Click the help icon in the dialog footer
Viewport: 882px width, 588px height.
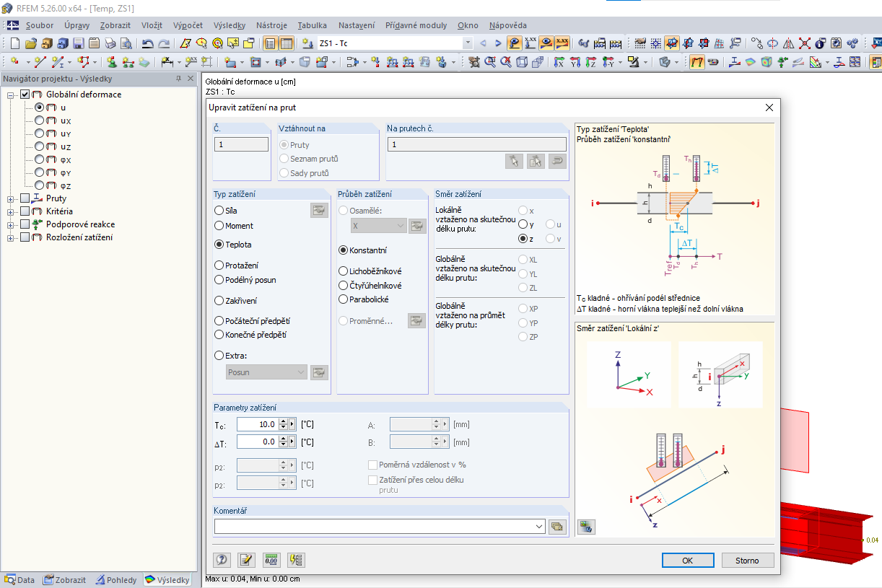(222, 559)
